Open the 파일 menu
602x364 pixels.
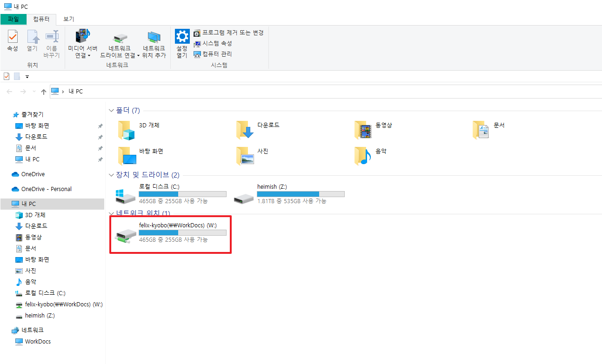click(x=13, y=20)
